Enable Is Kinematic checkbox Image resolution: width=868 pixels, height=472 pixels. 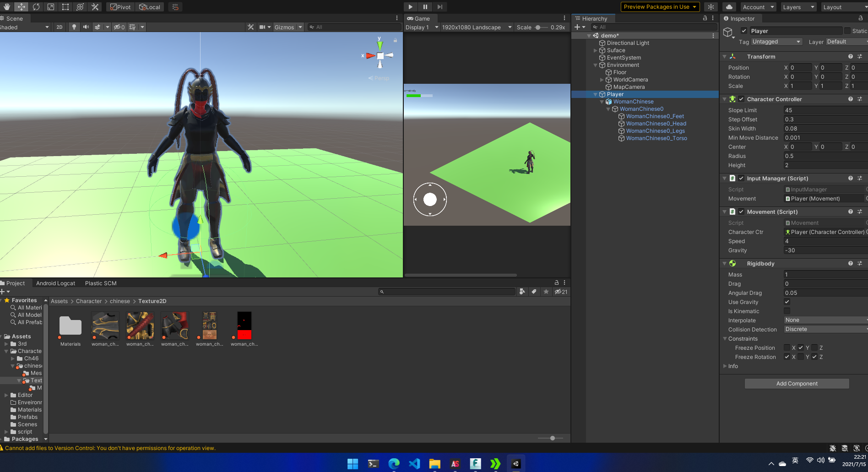tap(787, 311)
